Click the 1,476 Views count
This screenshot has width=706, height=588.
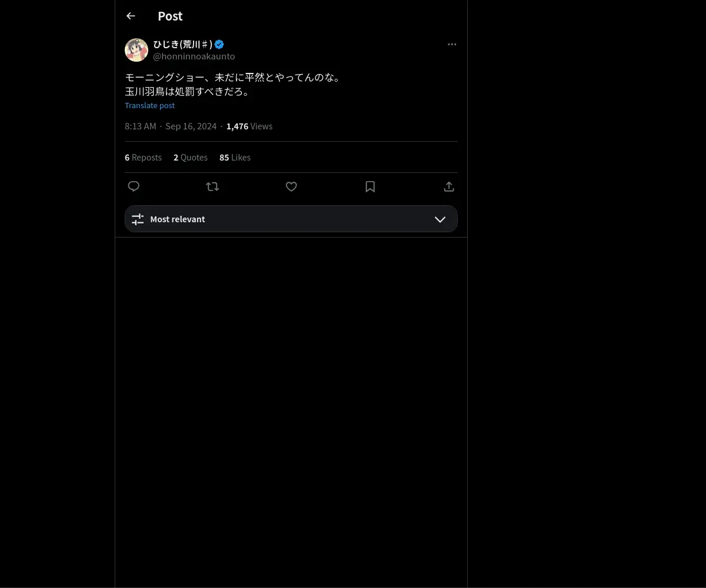tap(249, 126)
